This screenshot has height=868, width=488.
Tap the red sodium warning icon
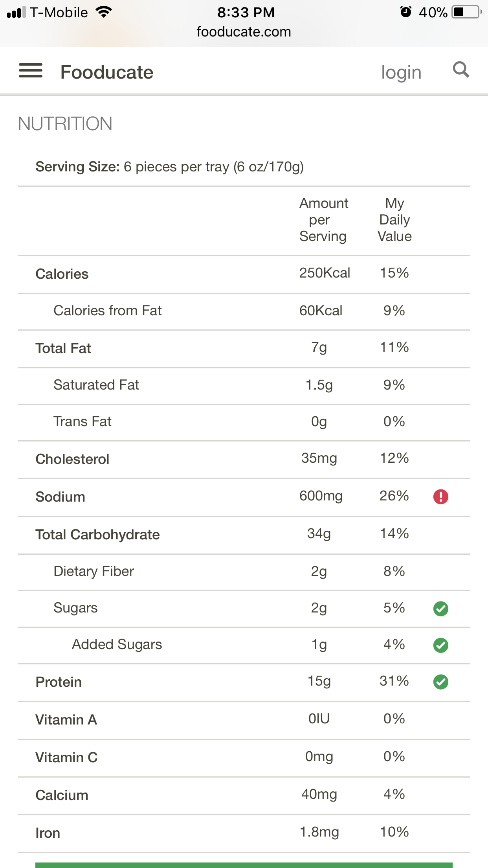coord(441,497)
